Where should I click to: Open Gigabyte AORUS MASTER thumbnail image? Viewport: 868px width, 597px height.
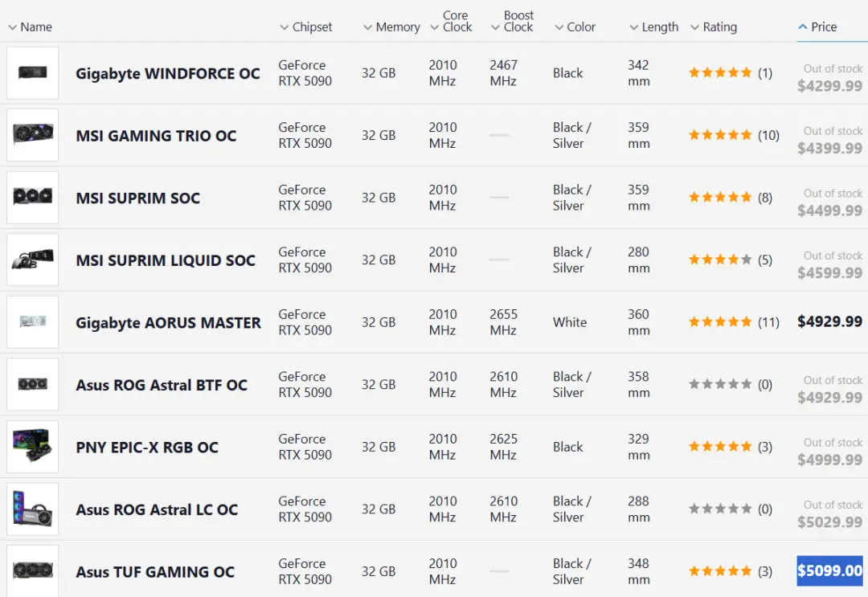coord(33,322)
